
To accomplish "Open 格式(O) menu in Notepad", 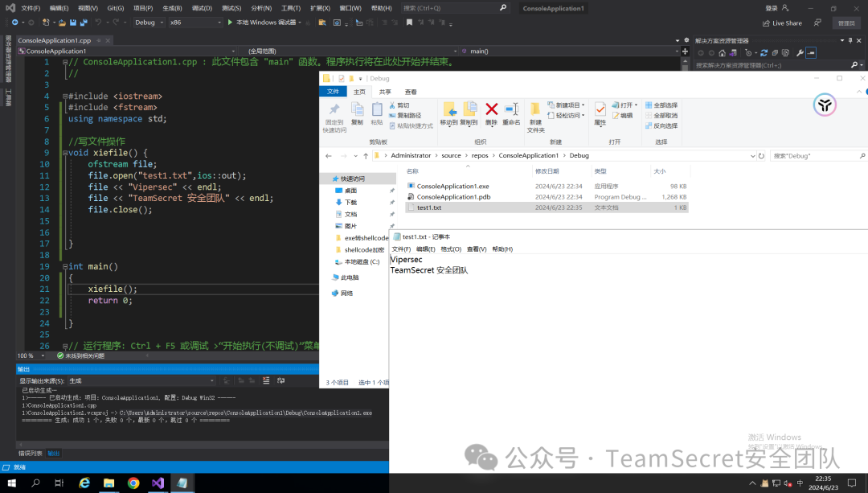I will 451,249.
